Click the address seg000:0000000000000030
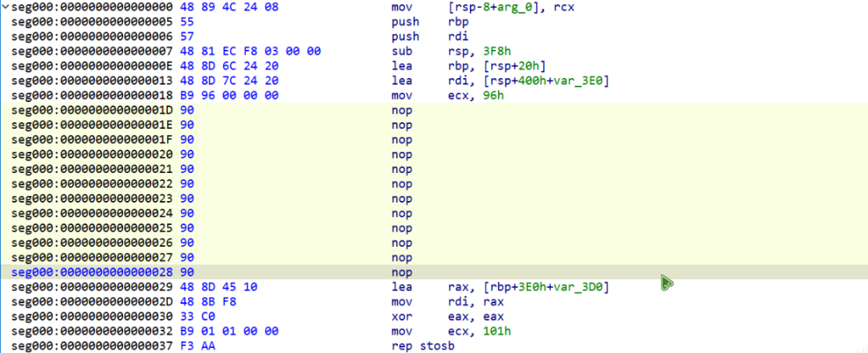This screenshot has height=353, width=868. coord(92,317)
